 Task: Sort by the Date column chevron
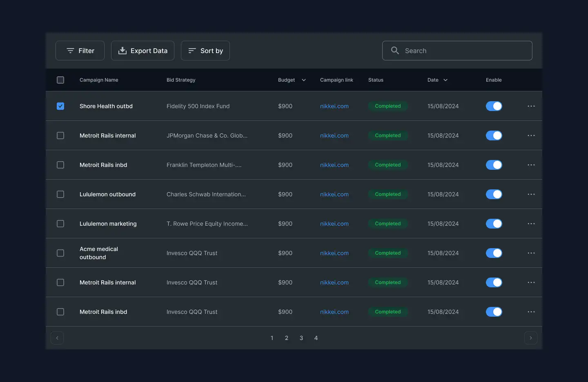pyautogui.click(x=445, y=80)
